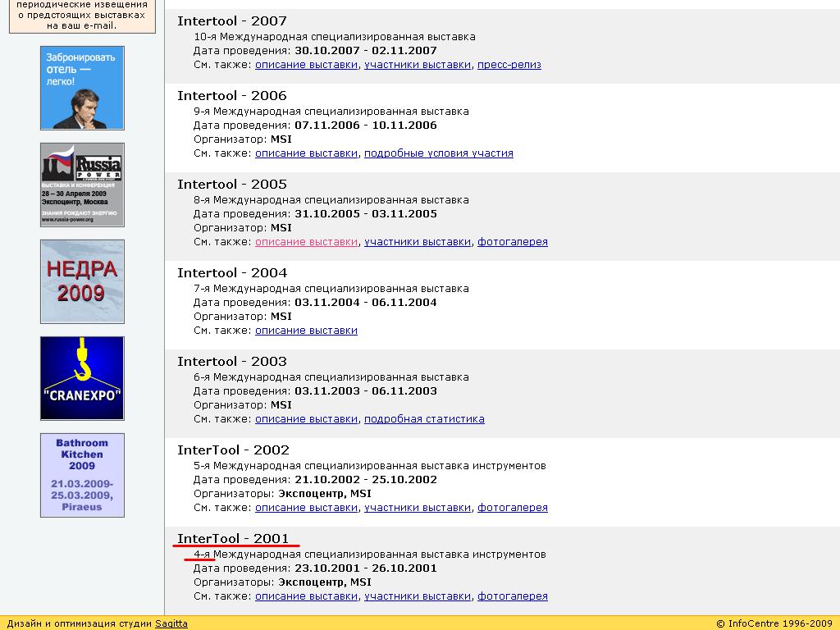Viewport: 840px width, 630px height.
Task: Click the dates 03.11.2004 - 06.11.2004
Action: click(x=366, y=303)
